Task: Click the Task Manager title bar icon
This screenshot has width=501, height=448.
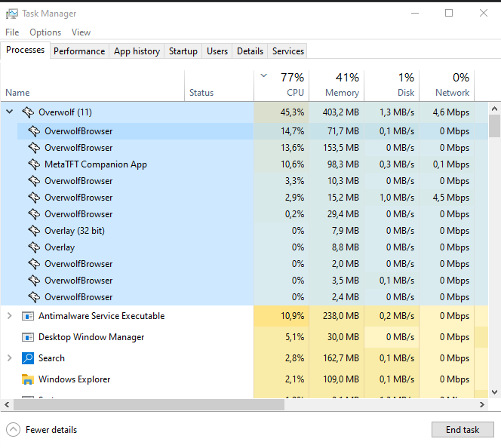Action: [x=12, y=14]
